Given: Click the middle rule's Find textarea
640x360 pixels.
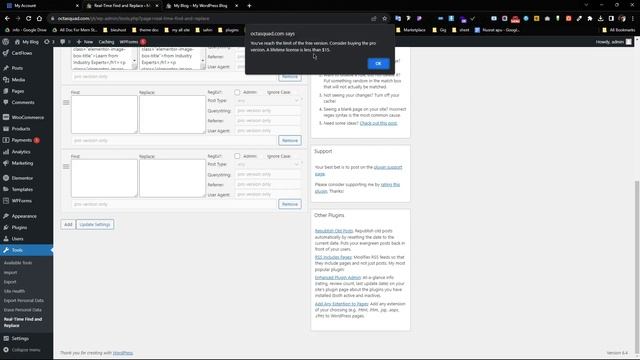Looking at the screenshot, I should coord(104,114).
